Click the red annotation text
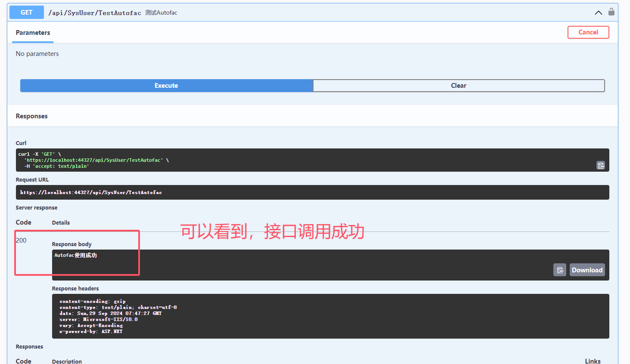This screenshot has height=364, width=630. click(272, 231)
